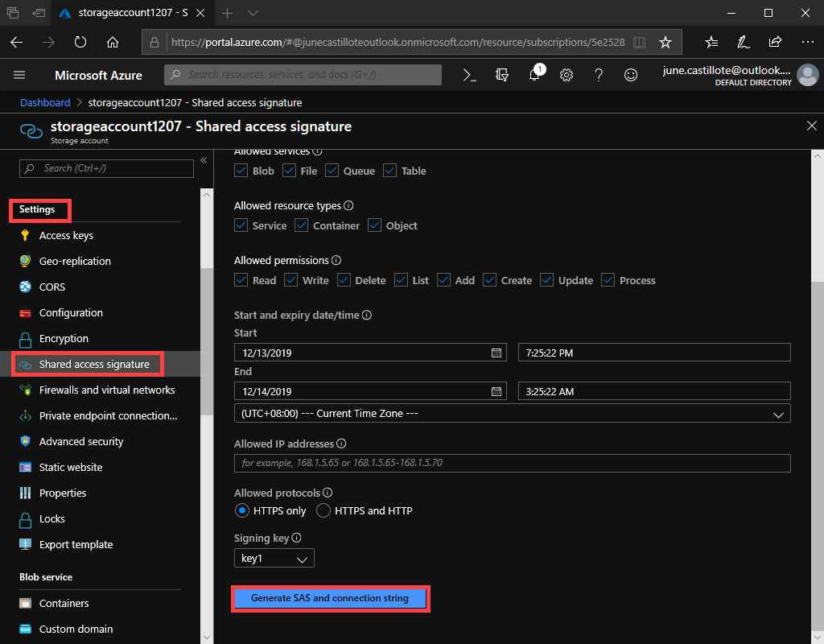Image resolution: width=824 pixels, height=644 pixels.
Task: Open Access keys settings
Action: tap(66, 236)
